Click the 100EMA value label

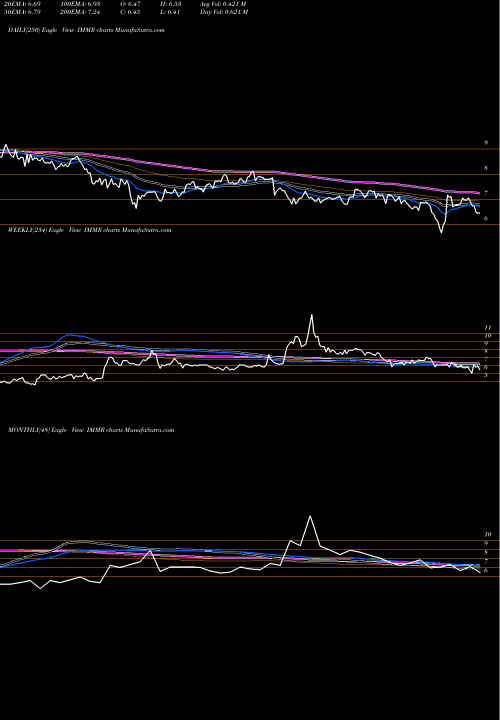(x=80, y=4)
